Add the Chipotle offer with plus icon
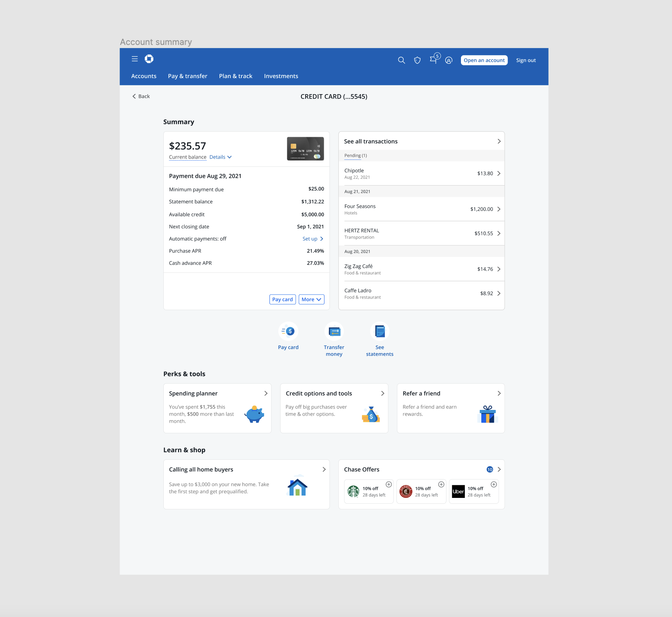This screenshot has width=672, height=617. pyautogui.click(x=441, y=484)
